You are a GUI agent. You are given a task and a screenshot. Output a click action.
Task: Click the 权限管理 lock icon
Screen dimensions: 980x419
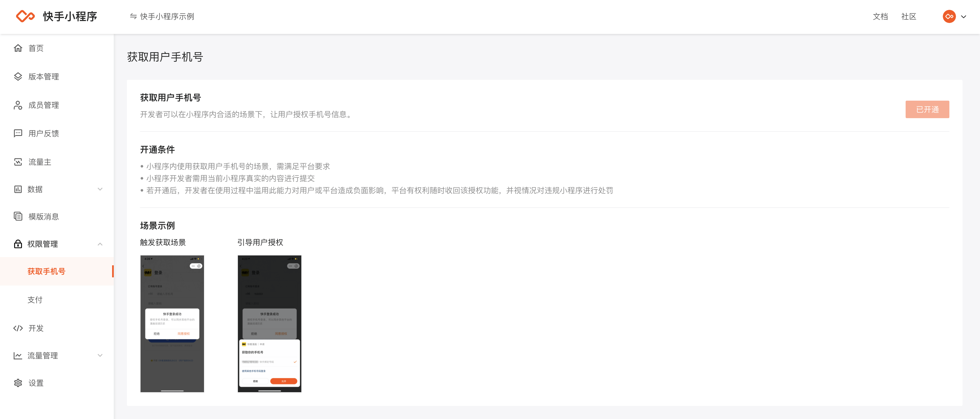pos(18,244)
